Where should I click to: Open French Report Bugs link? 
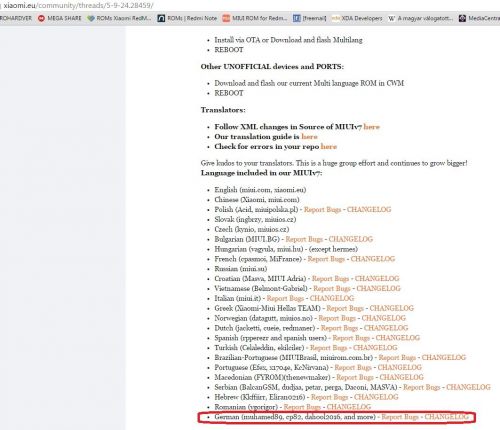[x=326, y=259]
